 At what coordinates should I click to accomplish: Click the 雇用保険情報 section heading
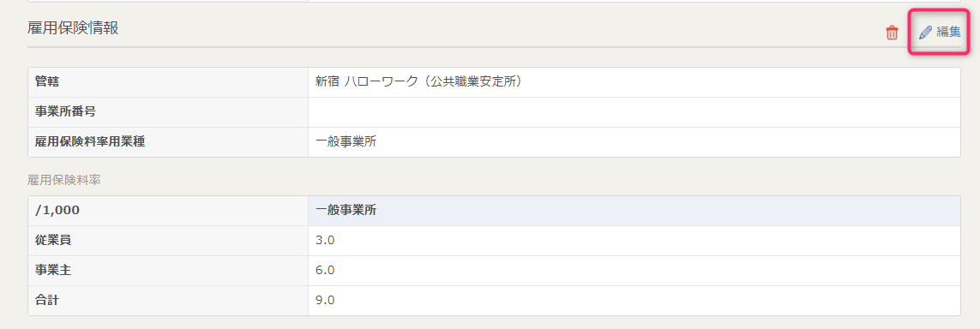point(73,28)
